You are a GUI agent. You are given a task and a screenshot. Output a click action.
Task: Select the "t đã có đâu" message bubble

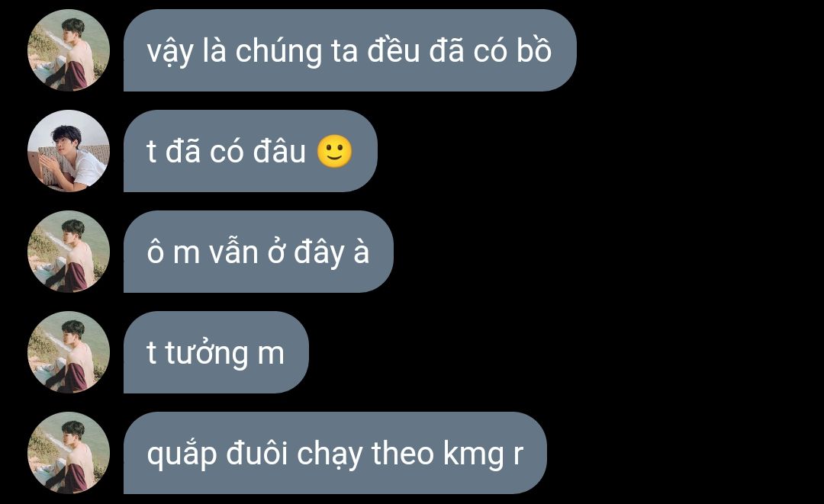point(251,151)
